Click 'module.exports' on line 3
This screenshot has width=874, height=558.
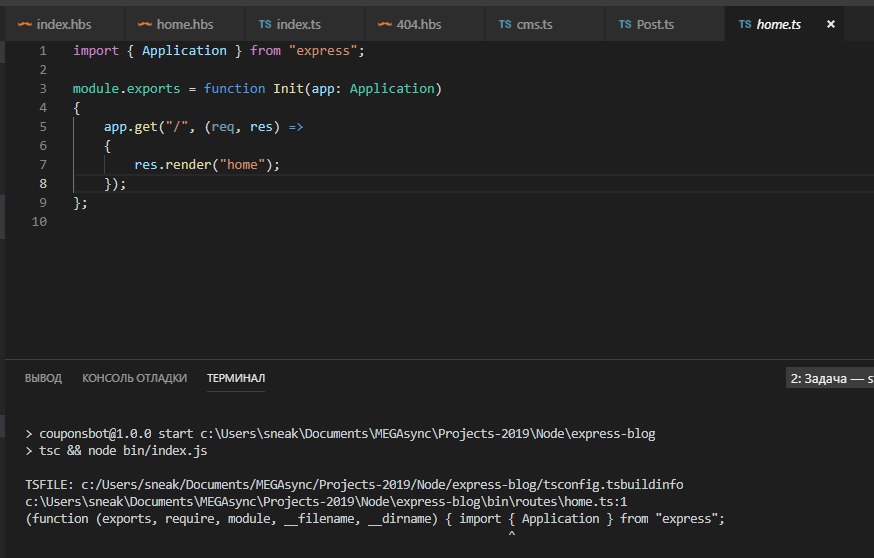[127, 89]
